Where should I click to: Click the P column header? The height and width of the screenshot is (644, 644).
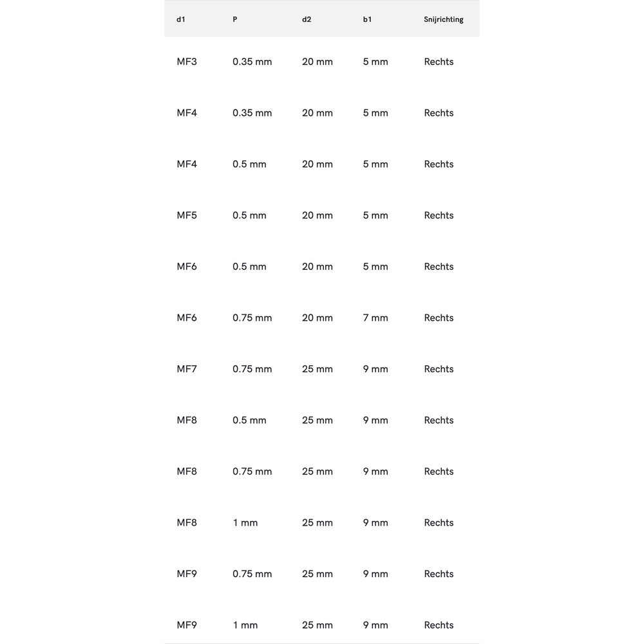coord(235,19)
